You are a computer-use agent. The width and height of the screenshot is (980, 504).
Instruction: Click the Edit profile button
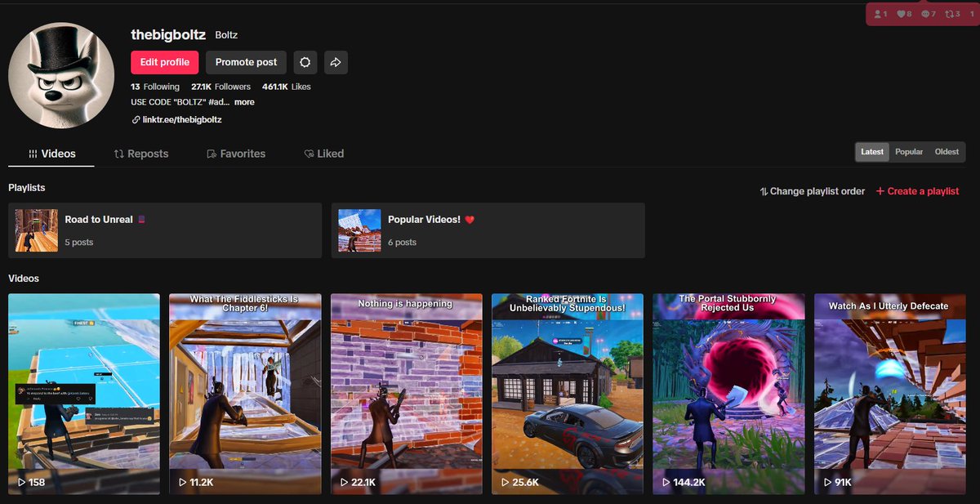tap(164, 62)
